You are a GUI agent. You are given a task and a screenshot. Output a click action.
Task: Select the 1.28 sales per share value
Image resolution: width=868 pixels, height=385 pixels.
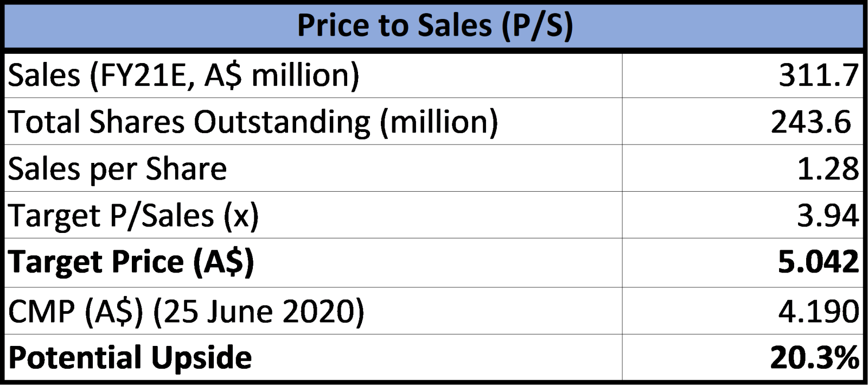coord(742,168)
